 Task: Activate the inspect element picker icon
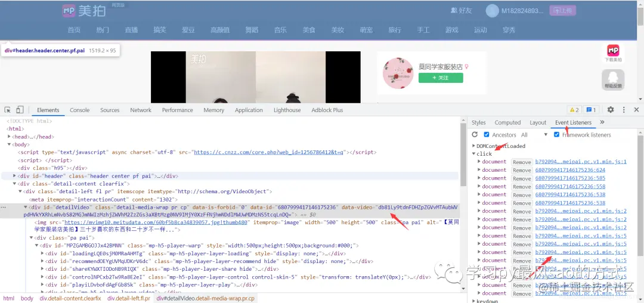point(7,110)
